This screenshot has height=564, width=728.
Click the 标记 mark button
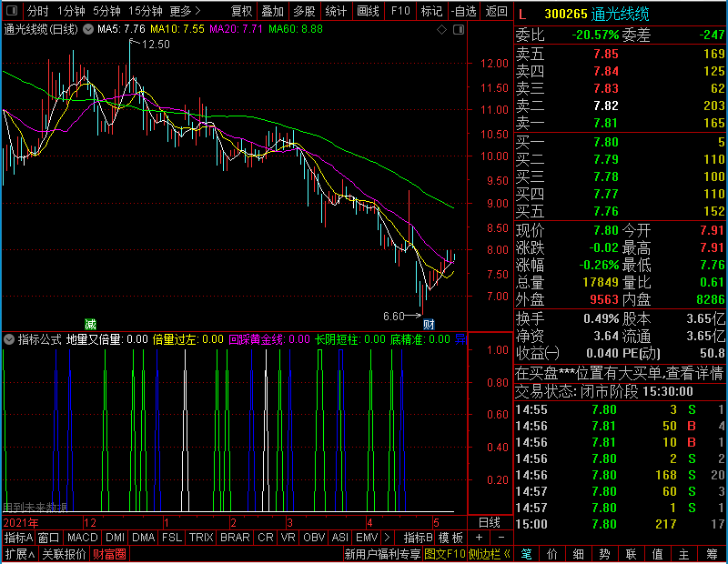[x=431, y=11]
